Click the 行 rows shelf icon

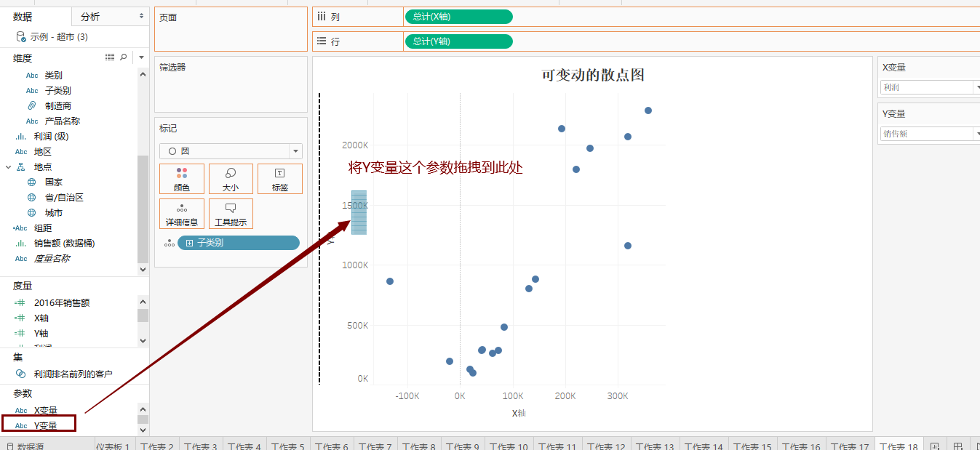point(322,41)
